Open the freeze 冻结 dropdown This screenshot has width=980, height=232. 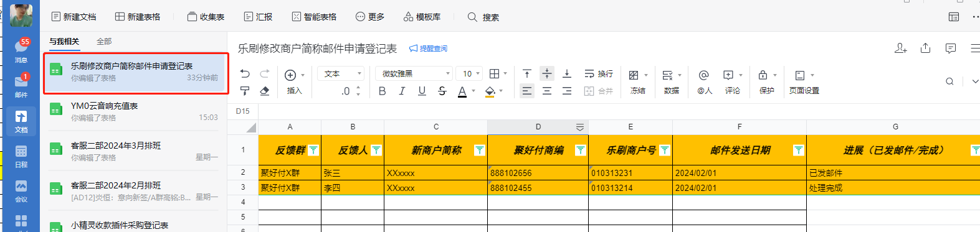click(x=638, y=81)
